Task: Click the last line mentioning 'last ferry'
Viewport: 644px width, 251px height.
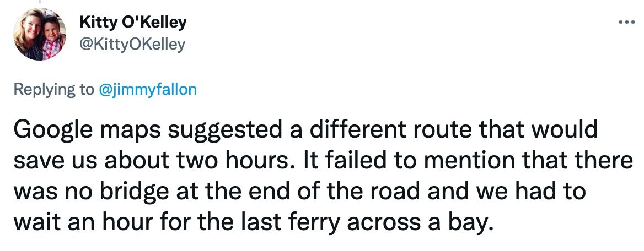Action: pyautogui.click(x=253, y=222)
